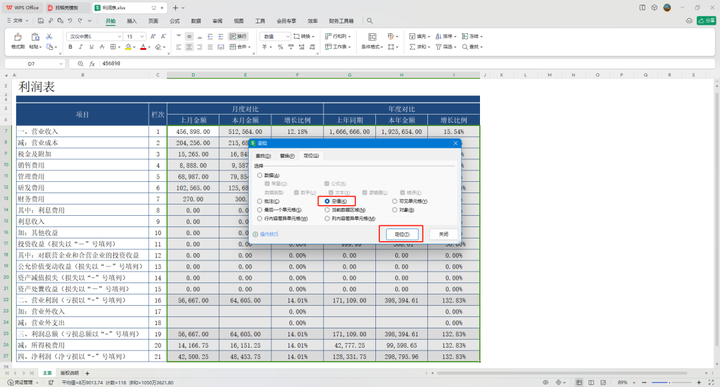Click the Paste clipboard icon
This screenshot has height=387, width=720.
pos(35,37)
